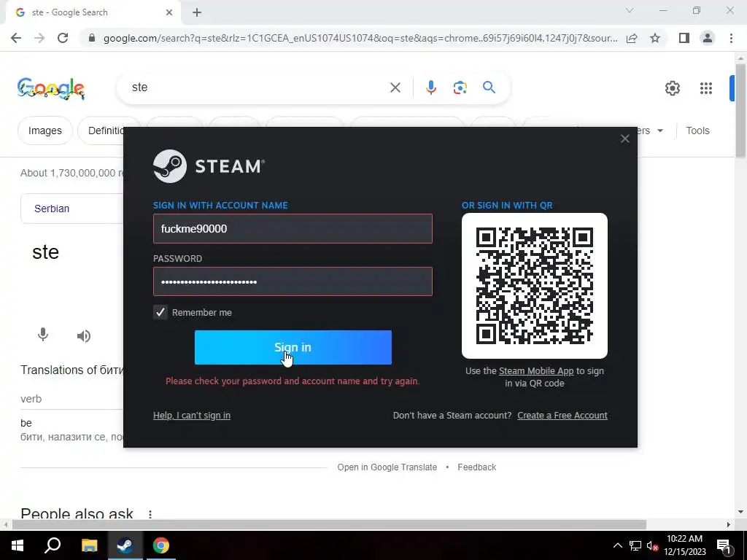Open the Chrome tab search chevron
The height and width of the screenshot is (560, 747).
630,10
